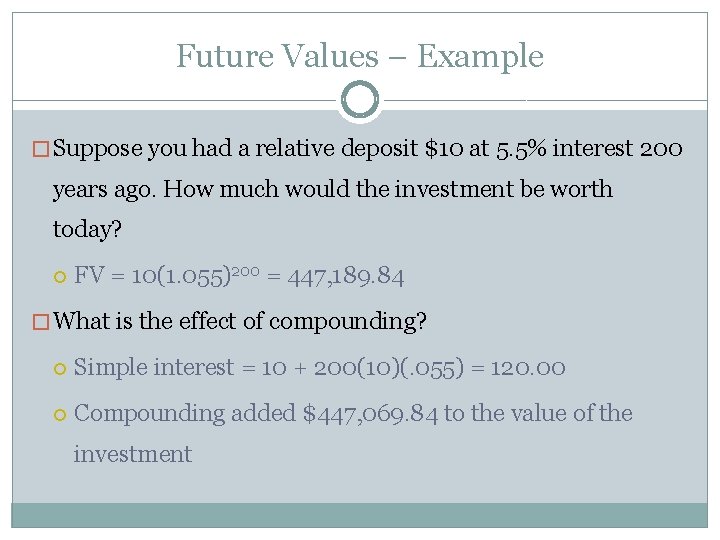Click the '$447,069.84' amount in the last bullet
Viewport: 720px width, 540px height.
[370, 413]
